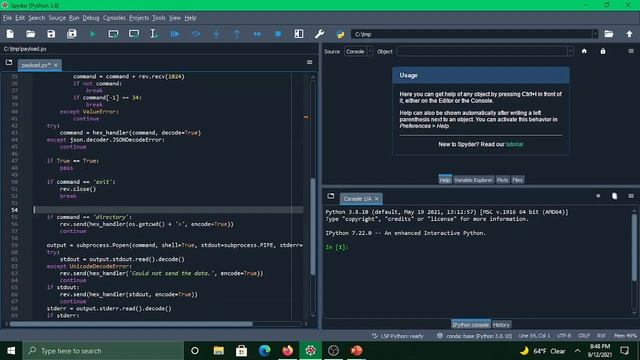Open console pane options hamburger menu
Screen dimensions: 640x360
tap(631, 196)
